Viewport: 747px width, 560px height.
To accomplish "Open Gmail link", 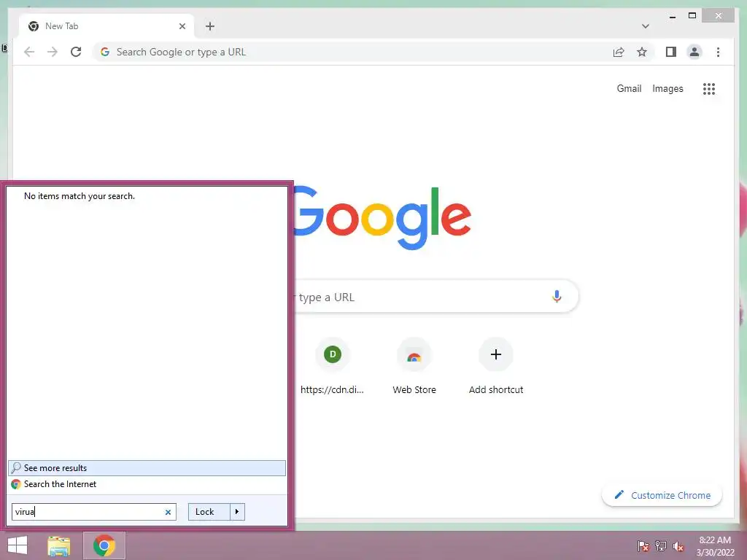I will (629, 88).
